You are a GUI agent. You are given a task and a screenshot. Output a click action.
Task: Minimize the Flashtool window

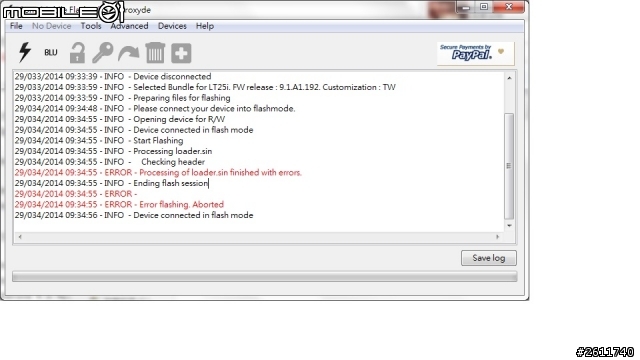(466, 7)
